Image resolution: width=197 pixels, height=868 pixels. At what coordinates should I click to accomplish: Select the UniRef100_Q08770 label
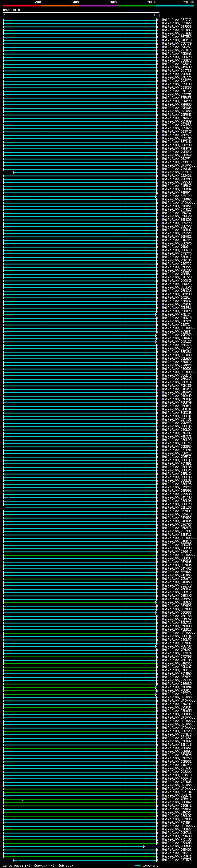(x=177, y=78)
